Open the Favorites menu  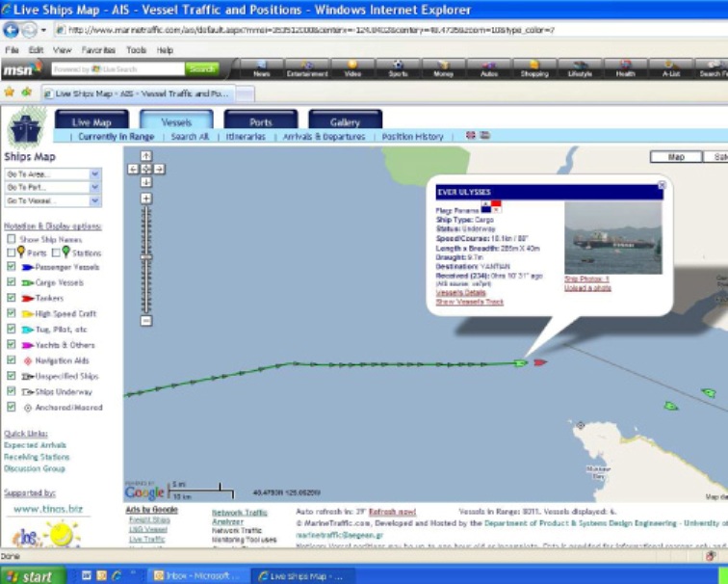pyautogui.click(x=98, y=50)
